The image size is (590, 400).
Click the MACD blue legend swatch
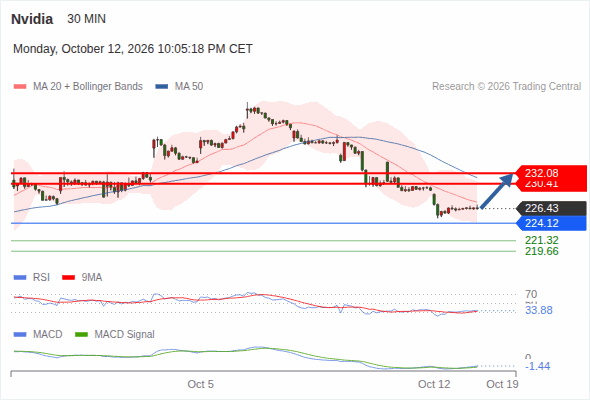point(20,335)
